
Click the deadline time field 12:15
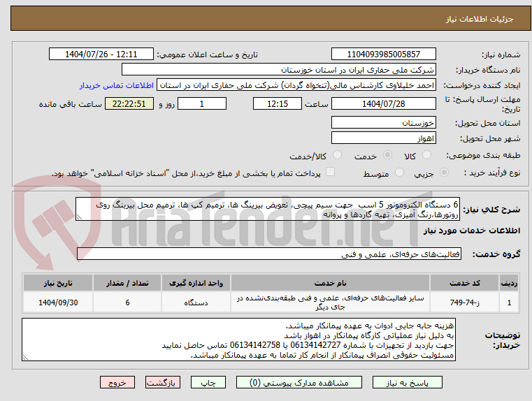coord(278,103)
